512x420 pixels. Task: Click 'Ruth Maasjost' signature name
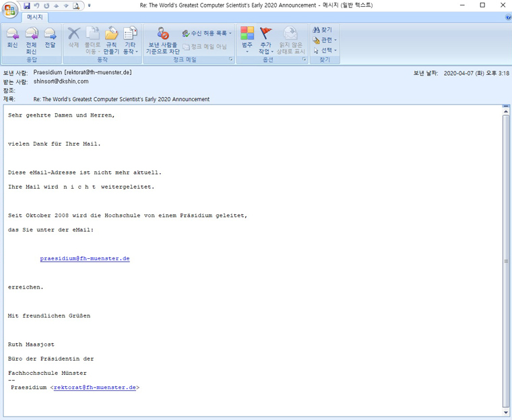[32, 344]
